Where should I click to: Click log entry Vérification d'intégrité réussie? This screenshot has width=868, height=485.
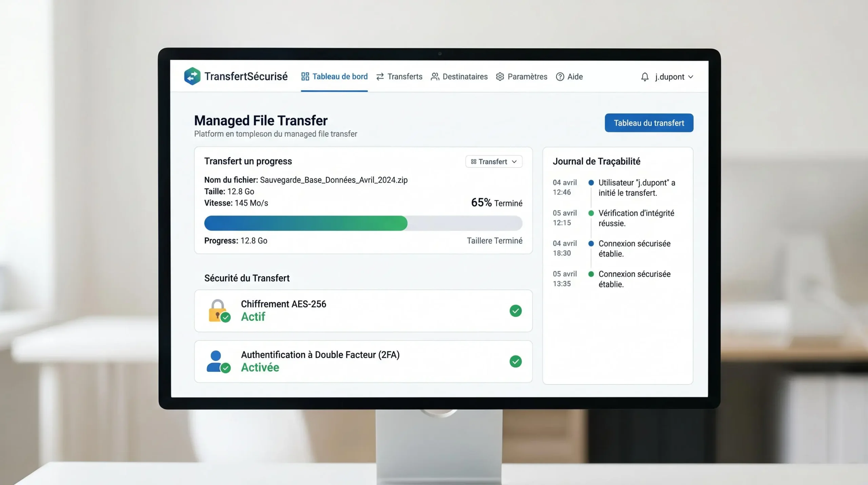[x=636, y=218]
